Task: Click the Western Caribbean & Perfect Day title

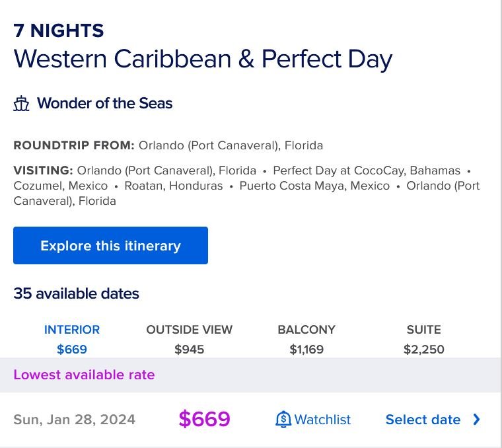Action: tap(203, 59)
